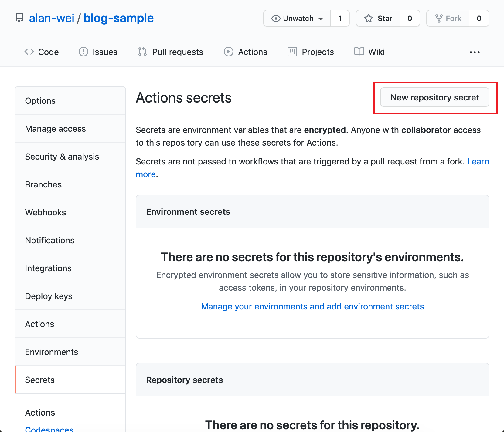The width and height of the screenshot is (504, 432).
Task: Open Manage your environments and add environment secrets
Action: (x=312, y=306)
